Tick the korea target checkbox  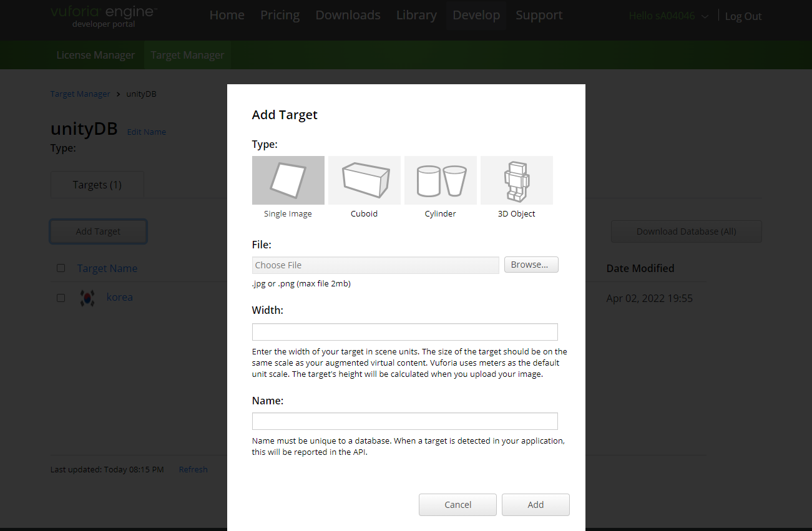click(61, 298)
